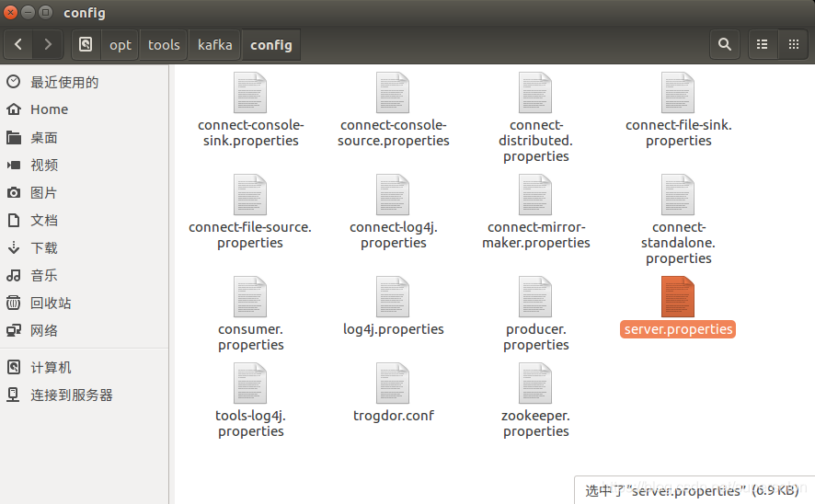The image size is (815, 504).
Task: Click the server.properties file name label
Action: 678,329
